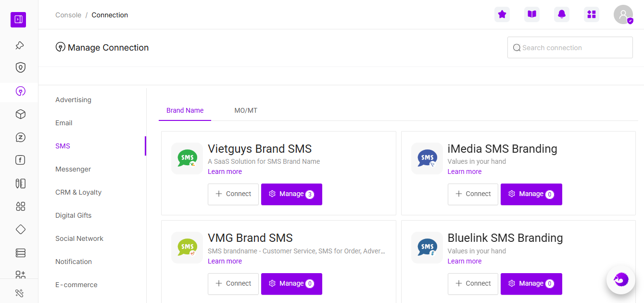Image resolution: width=644 pixels, height=303 pixels.
Task: Select CRM & Loyalty category
Action: (x=78, y=192)
